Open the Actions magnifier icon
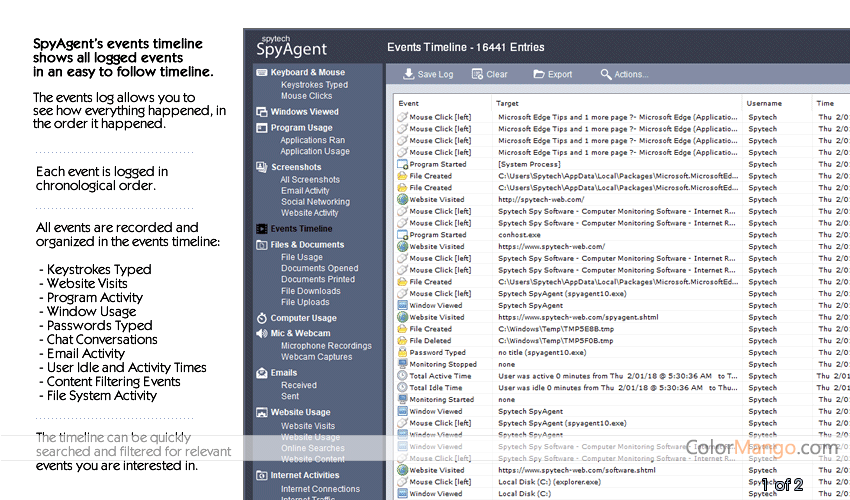This screenshot has width=850, height=500. [606, 75]
